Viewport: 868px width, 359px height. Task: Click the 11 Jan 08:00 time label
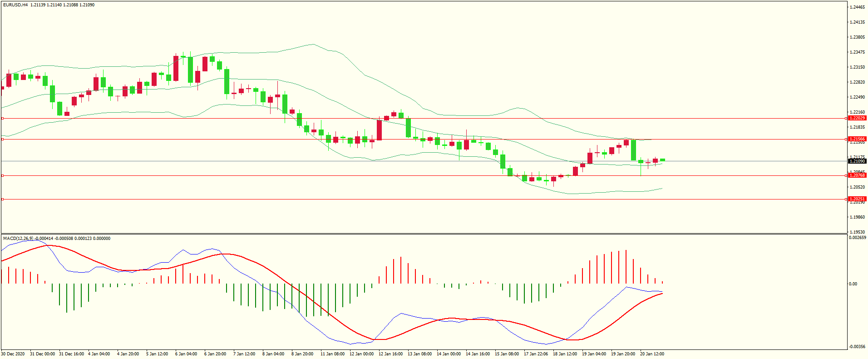pos(333,354)
